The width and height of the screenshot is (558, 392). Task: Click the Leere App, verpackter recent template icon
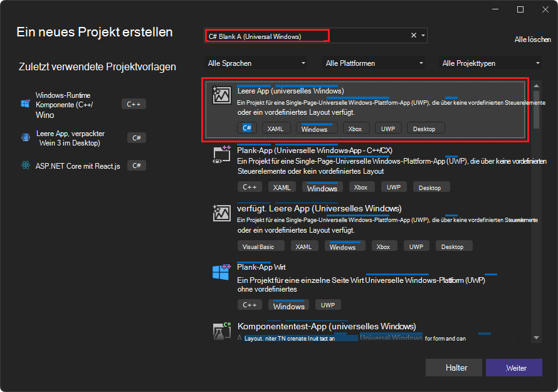[26, 137]
